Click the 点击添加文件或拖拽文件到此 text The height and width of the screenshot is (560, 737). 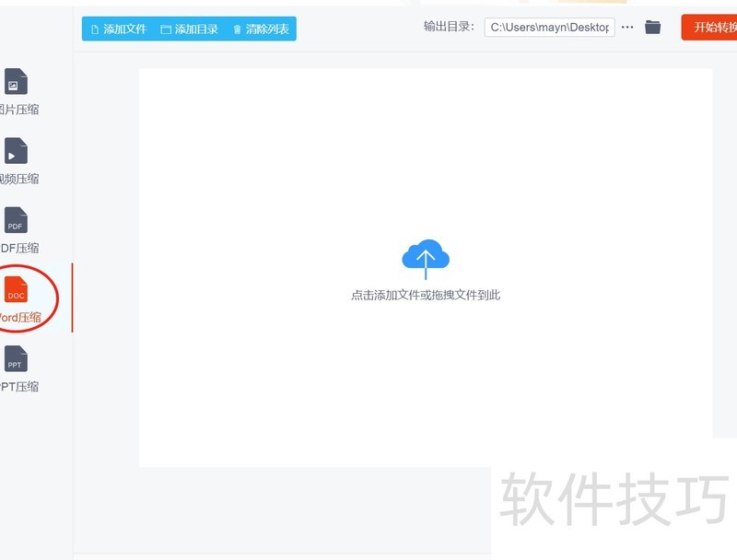[x=426, y=295]
